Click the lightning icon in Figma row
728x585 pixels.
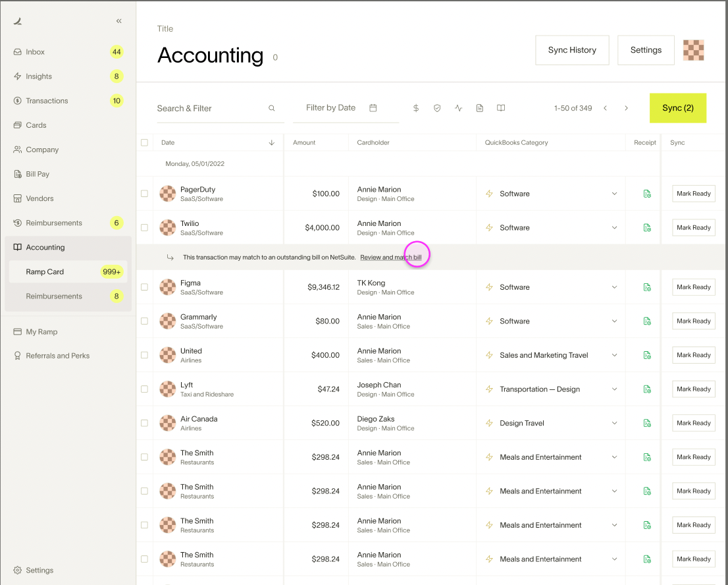pos(489,287)
